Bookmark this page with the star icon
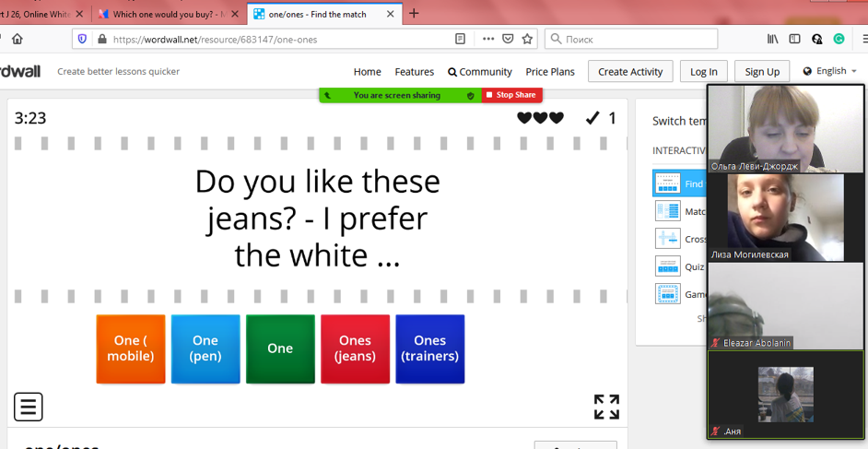The height and width of the screenshot is (449, 868). click(x=527, y=39)
